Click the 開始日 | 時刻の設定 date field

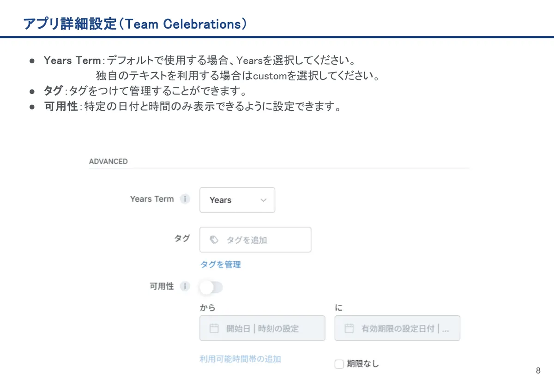tap(262, 328)
